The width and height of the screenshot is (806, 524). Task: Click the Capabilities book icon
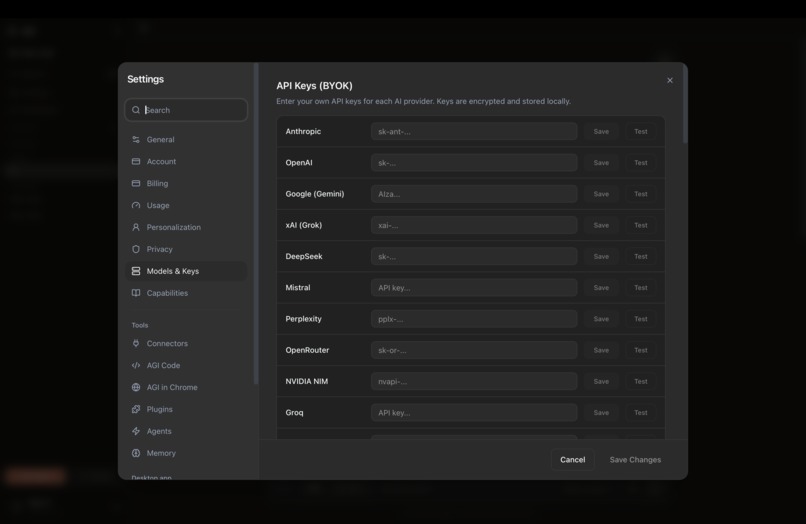[136, 293]
